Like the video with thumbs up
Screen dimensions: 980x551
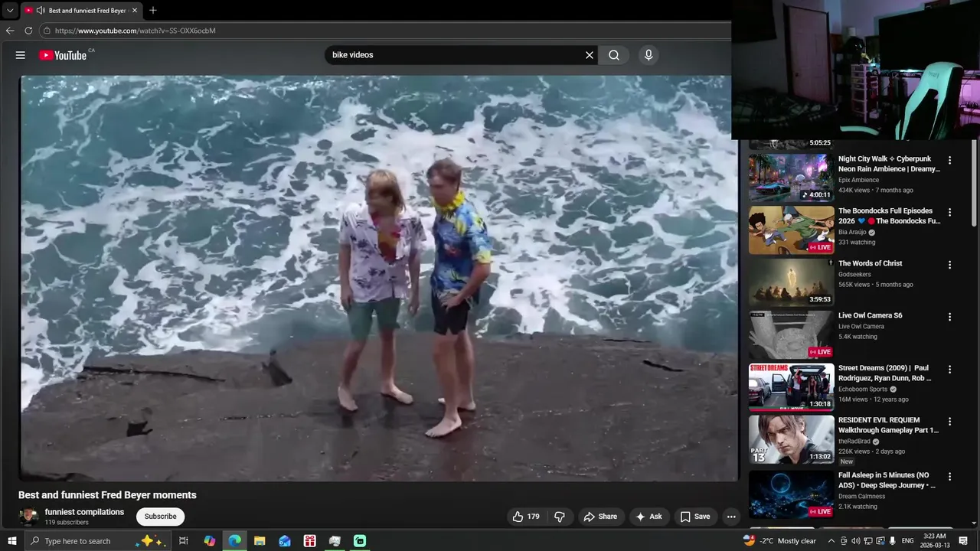point(527,517)
